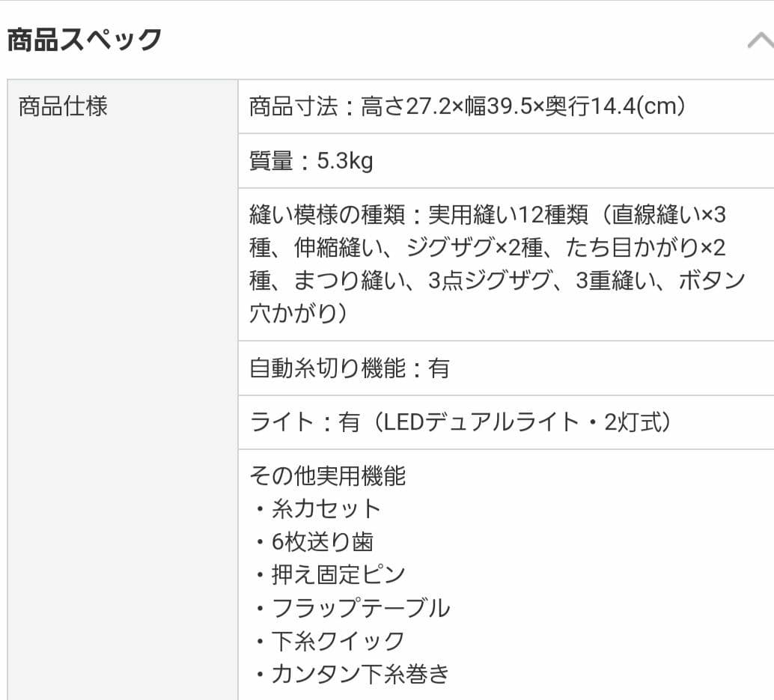Select the その他実用機能 row
The width and height of the screenshot is (774, 700).
pyautogui.click(x=329, y=475)
